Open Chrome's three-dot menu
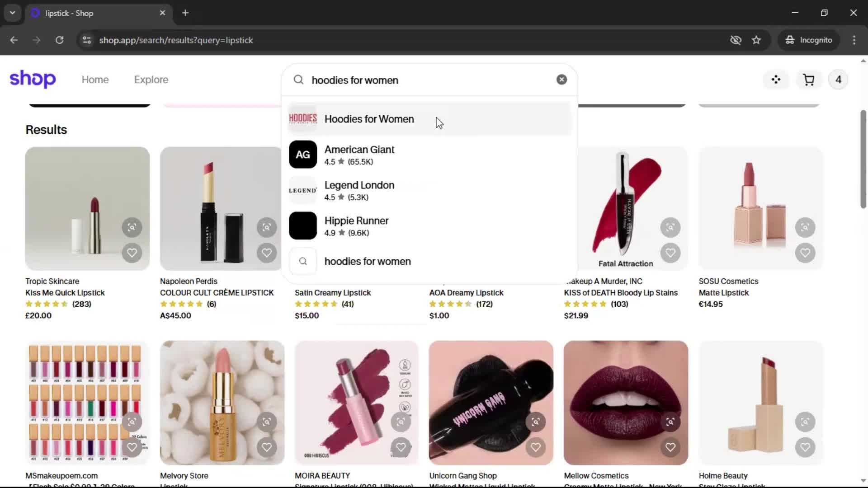Viewport: 868px width, 488px height. (854, 40)
